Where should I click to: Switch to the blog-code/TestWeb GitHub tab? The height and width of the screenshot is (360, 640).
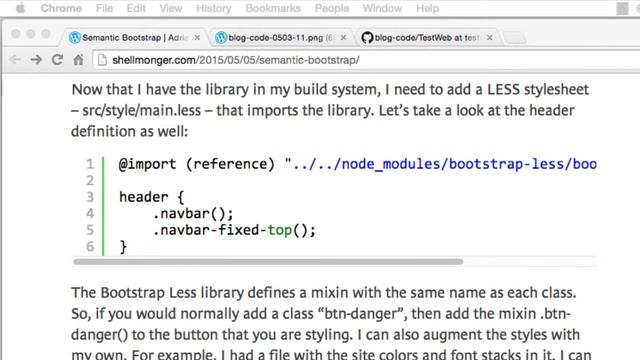(427, 38)
